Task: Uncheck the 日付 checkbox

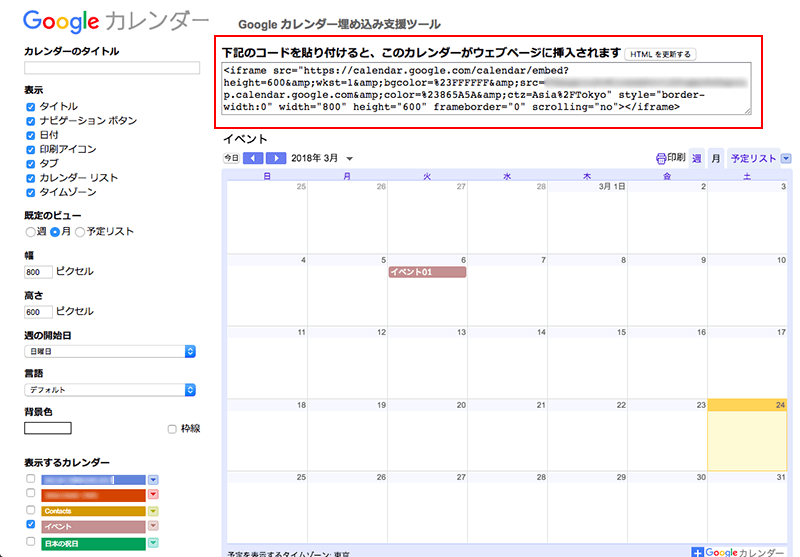Action: click(x=31, y=135)
